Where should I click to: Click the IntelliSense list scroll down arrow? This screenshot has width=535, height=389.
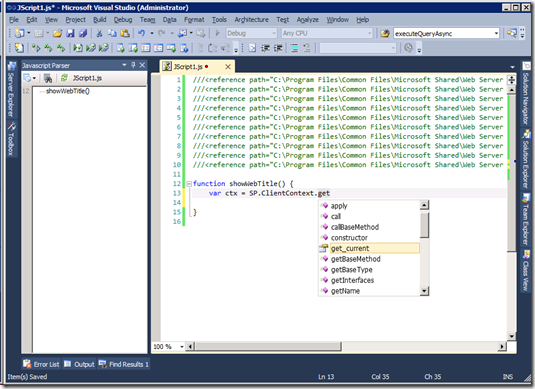(424, 291)
